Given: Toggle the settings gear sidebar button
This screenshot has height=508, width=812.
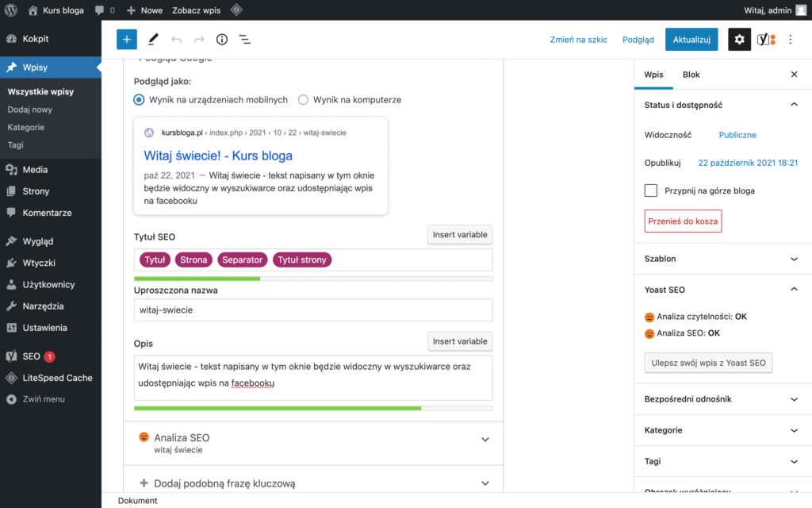Looking at the screenshot, I should click(x=739, y=40).
